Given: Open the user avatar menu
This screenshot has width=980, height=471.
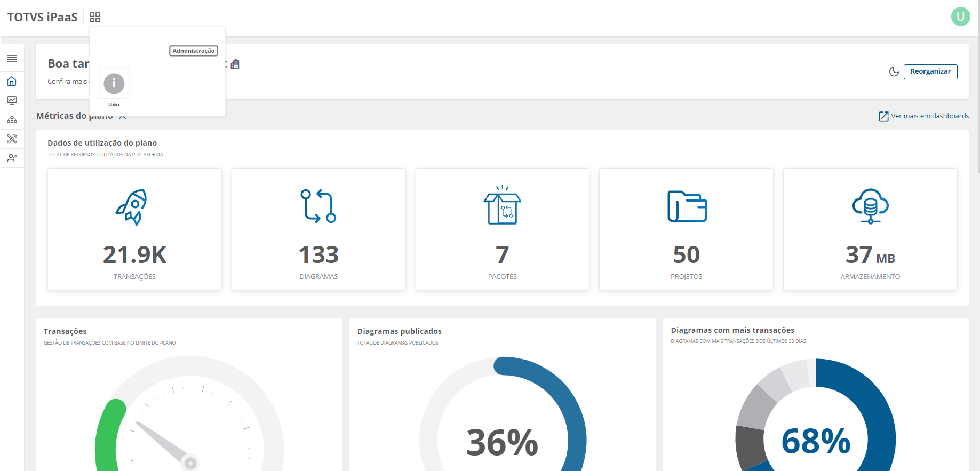Looking at the screenshot, I should click(960, 17).
